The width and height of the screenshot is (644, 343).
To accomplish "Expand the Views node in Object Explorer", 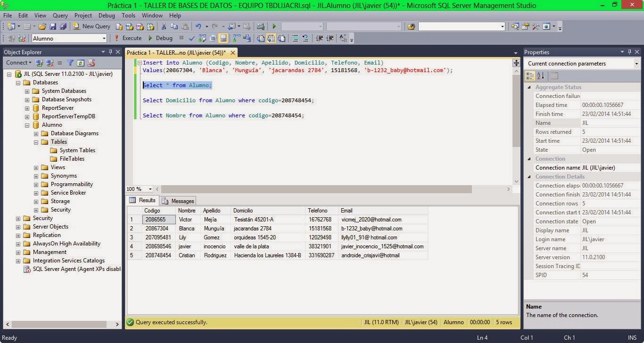I will [x=35, y=167].
